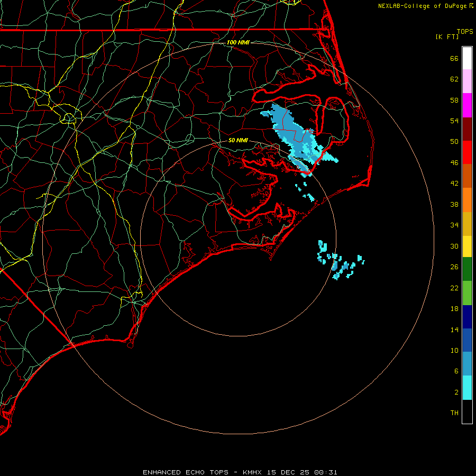The image size is (476, 476).
Task: Click the light pink 62 kft swatch
Action: pos(467,81)
